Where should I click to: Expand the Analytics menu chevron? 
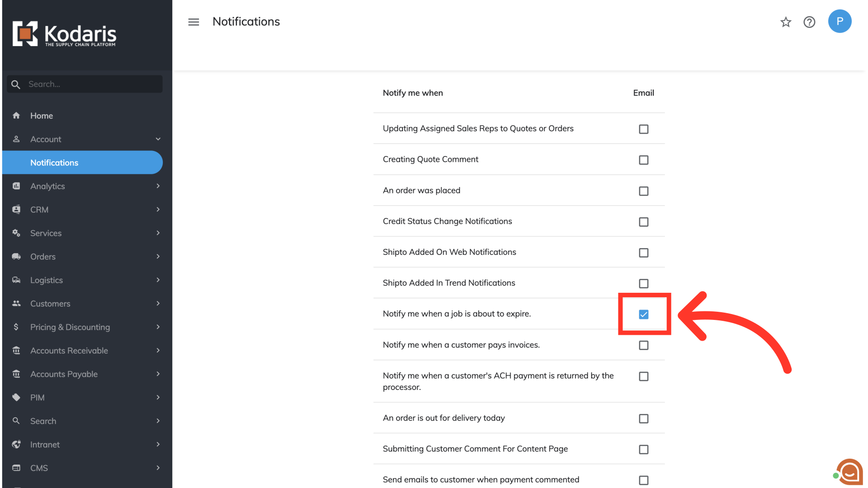click(158, 186)
